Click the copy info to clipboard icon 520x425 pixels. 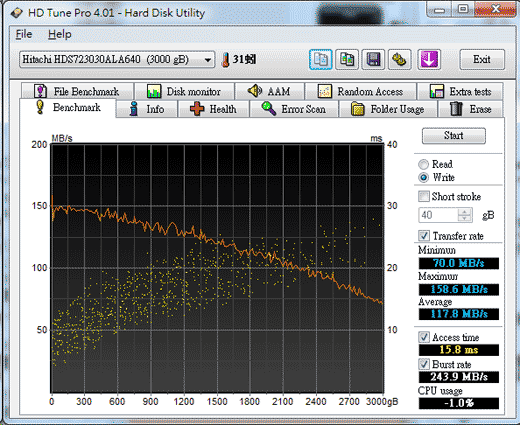click(320, 60)
